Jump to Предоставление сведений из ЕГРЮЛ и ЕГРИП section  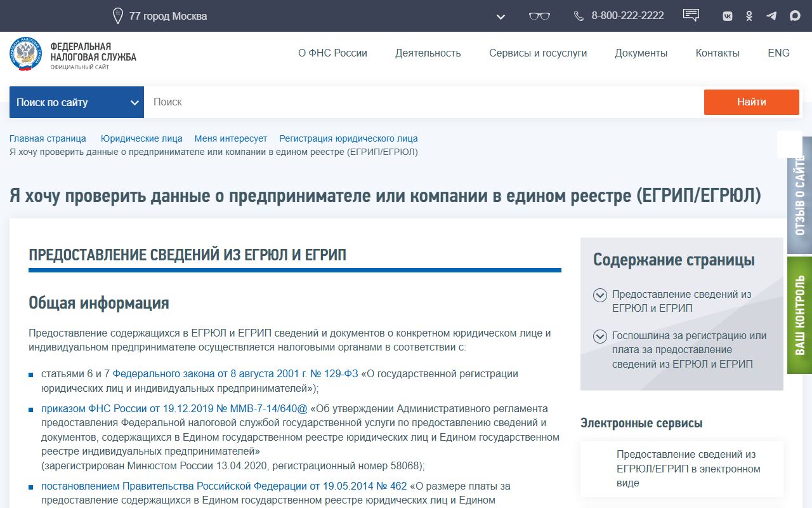[x=682, y=302]
